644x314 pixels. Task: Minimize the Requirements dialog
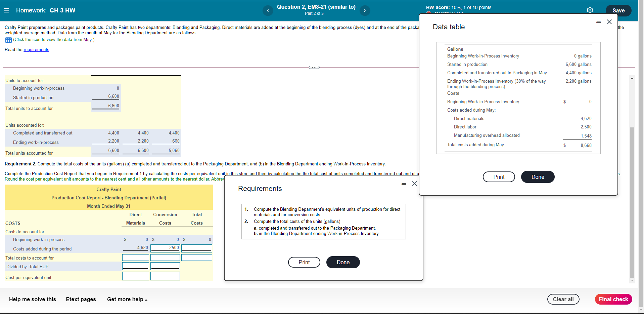pyautogui.click(x=404, y=184)
